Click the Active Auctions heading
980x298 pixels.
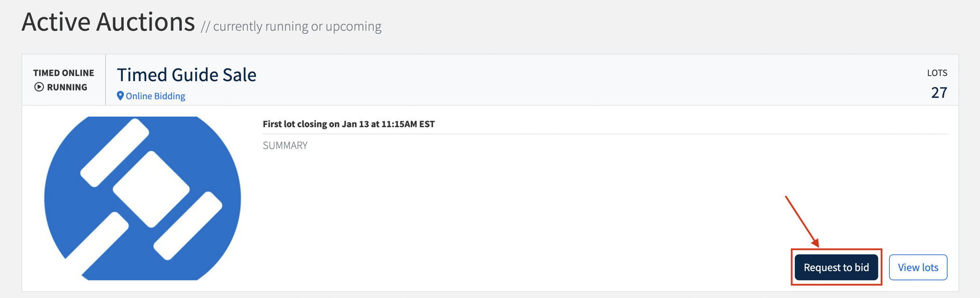(x=108, y=22)
